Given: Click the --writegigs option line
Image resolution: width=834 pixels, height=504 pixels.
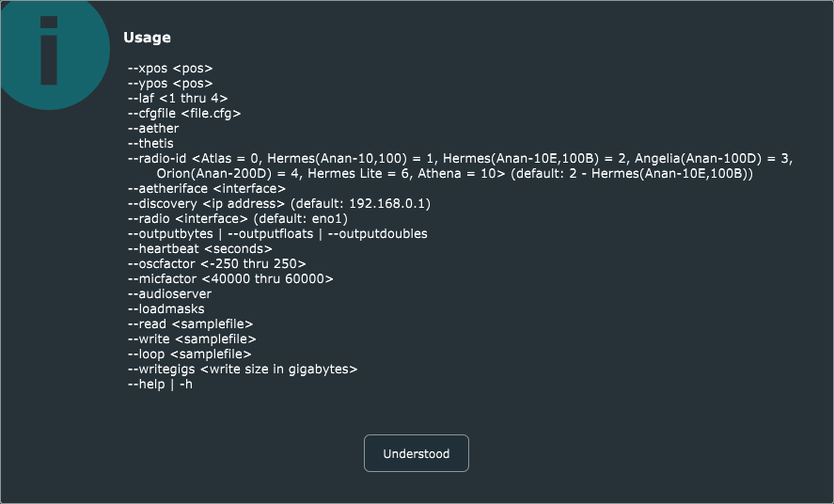Looking at the screenshot, I should click(243, 369).
